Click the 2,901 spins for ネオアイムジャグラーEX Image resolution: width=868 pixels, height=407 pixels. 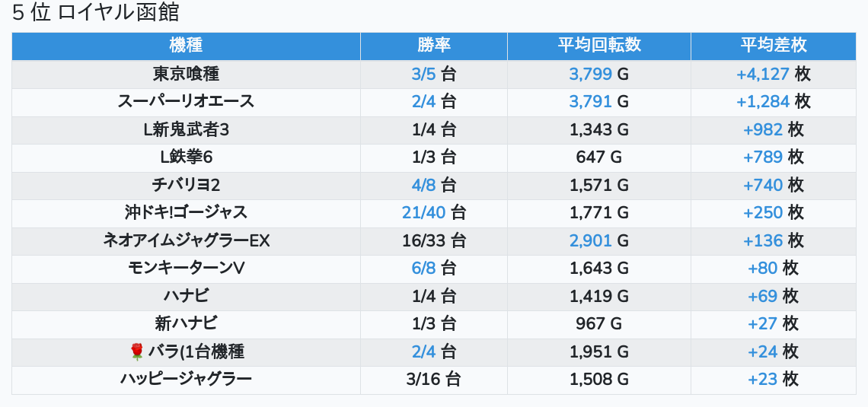click(590, 240)
